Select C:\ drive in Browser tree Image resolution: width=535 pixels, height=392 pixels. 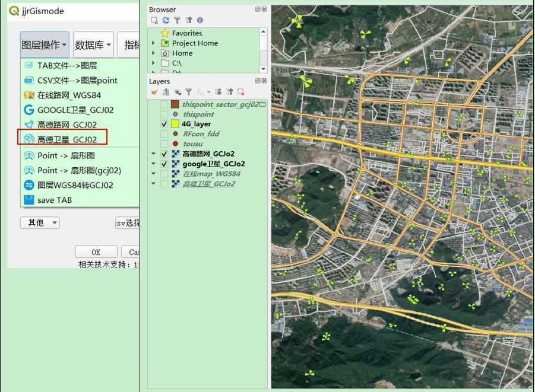177,63
